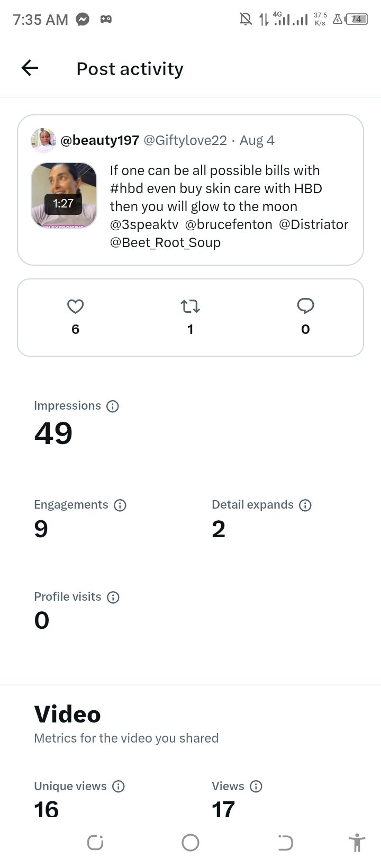The image size is (381, 868).
Task: Tap the replies speech bubble icon
Action: click(305, 306)
